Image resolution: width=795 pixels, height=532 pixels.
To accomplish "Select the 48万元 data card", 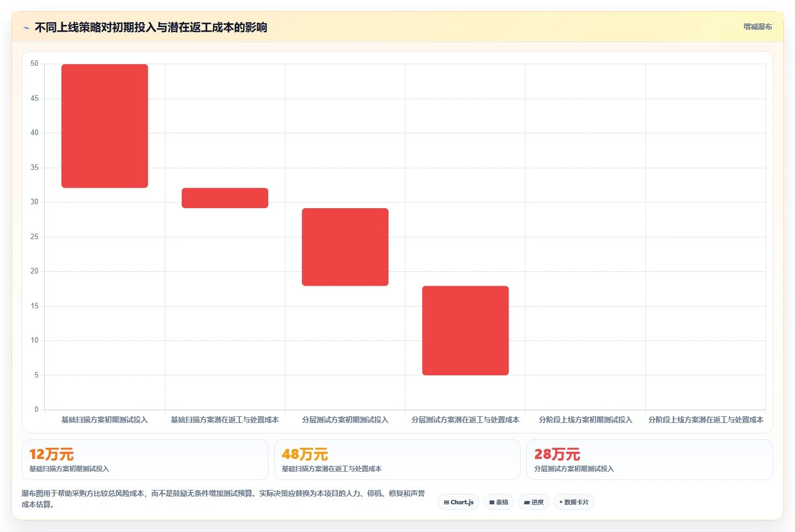I will tap(397, 459).
